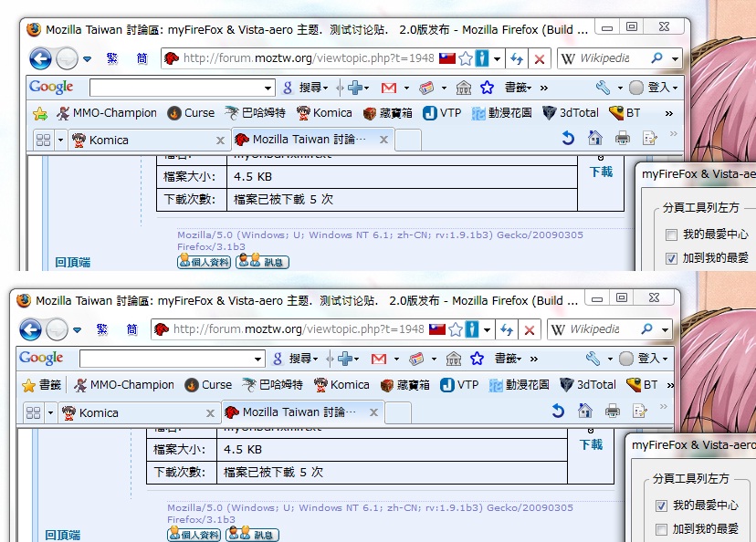The height and width of the screenshot is (542, 756).
Task: Uncheck 加到我的最愛 in upper myFireFox dialog
Action: tap(672, 259)
